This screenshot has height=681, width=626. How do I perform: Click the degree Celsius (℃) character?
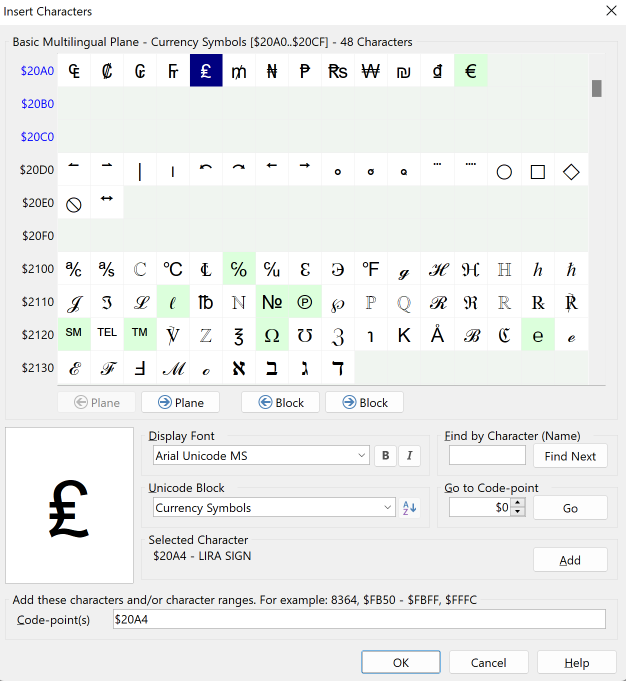coord(173,269)
